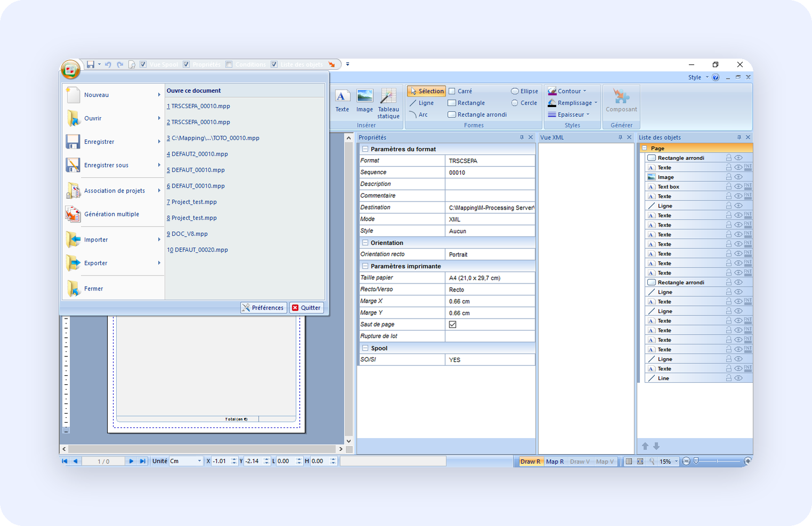Click the help question mark icon
The width and height of the screenshot is (812, 526).
tap(715, 77)
